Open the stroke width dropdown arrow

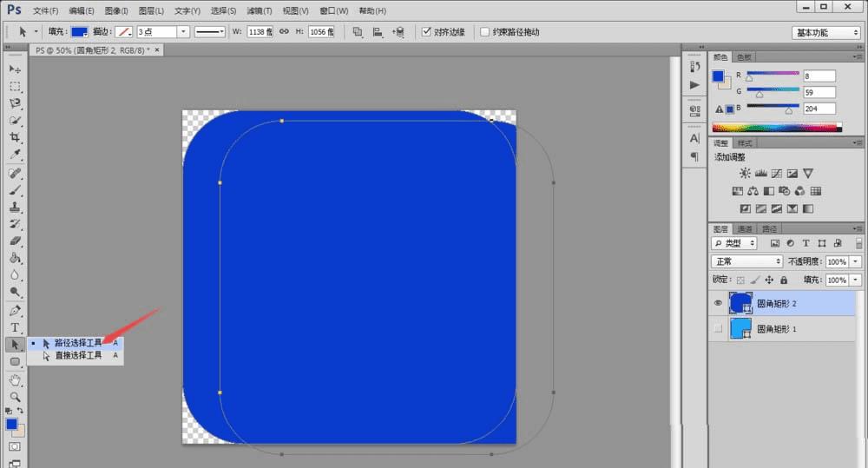(184, 31)
